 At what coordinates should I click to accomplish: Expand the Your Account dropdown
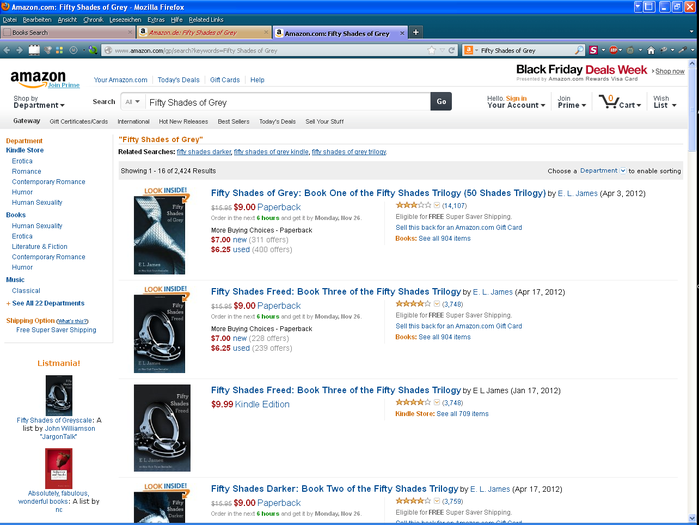(x=516, y=102)
